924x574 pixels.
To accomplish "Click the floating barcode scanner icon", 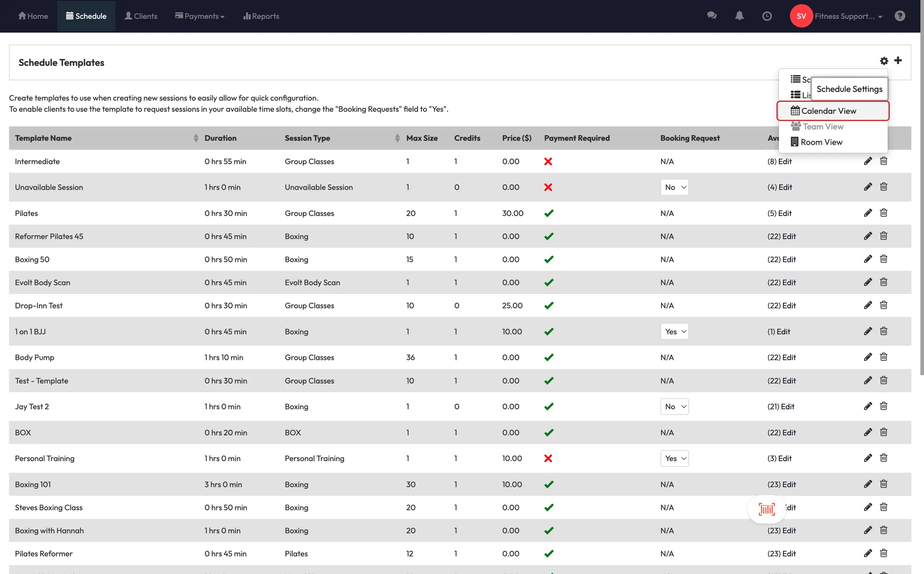I will point(767,509).
